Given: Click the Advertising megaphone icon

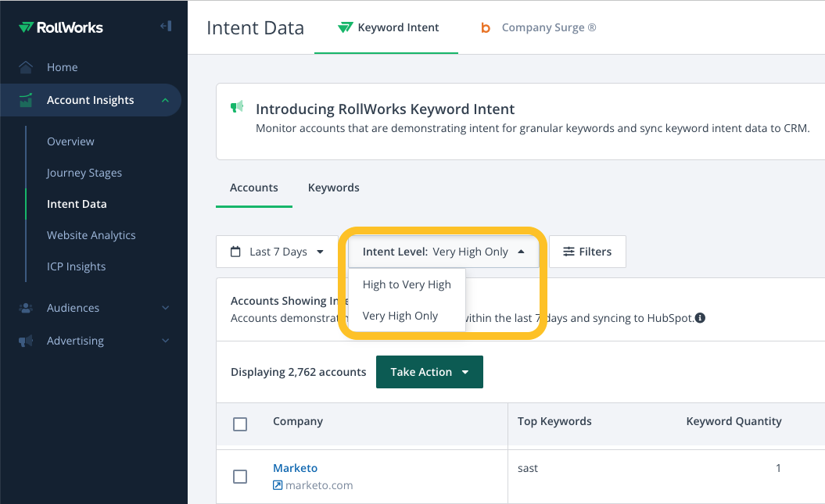Looking at the screenshot, I should click(26, 341).
